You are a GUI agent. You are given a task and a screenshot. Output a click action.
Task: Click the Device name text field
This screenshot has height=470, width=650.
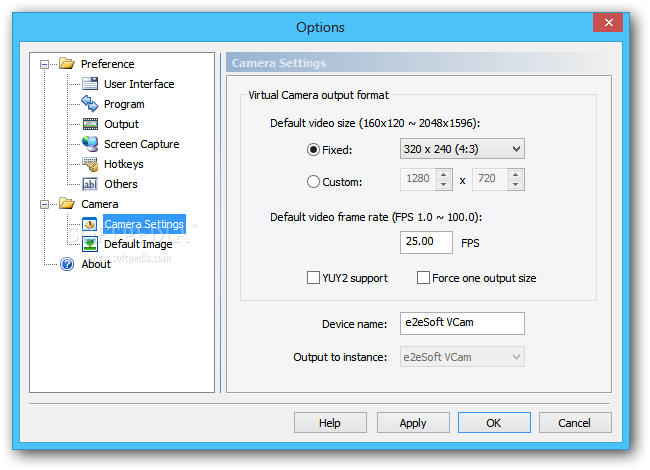pyautogui.click(x=462, y=323)
